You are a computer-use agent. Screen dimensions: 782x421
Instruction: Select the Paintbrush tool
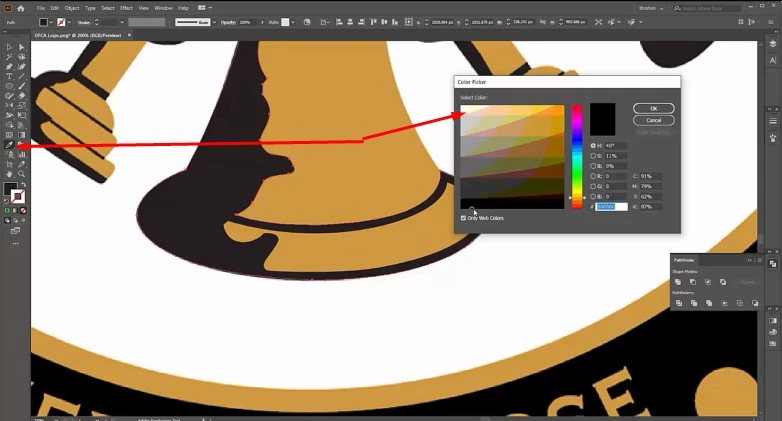pos(21,86)
